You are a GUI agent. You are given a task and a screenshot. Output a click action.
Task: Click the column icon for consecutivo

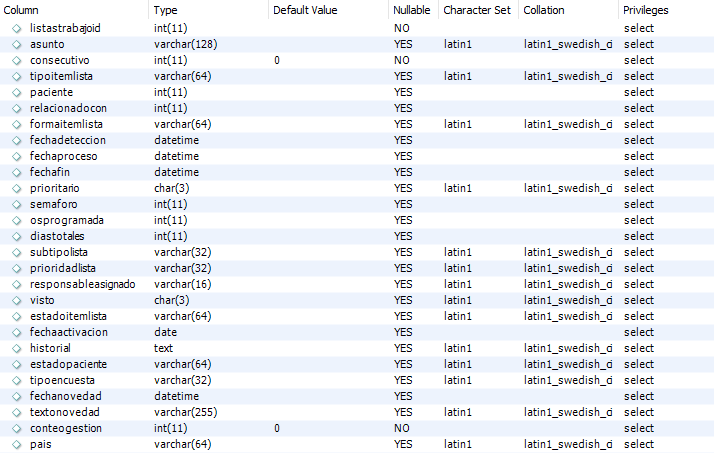[x=17, y=61]
